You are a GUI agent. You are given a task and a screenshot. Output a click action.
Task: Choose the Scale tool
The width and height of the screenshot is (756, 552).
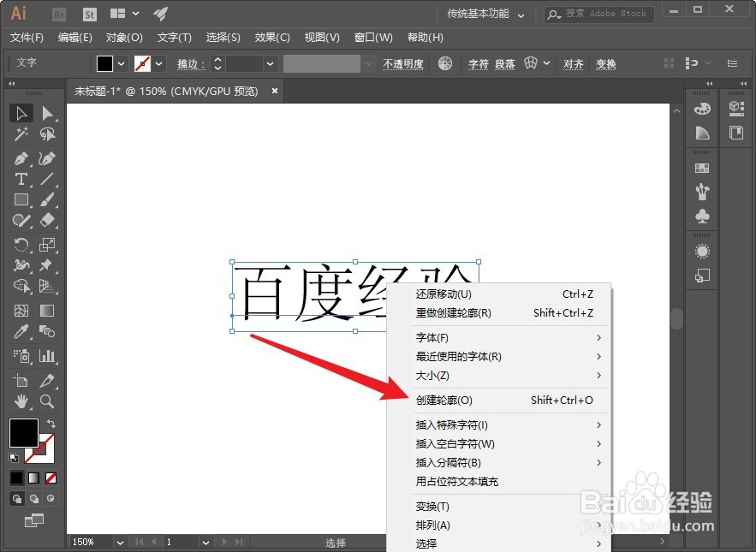pyautogui.click(x=47, y=245)
